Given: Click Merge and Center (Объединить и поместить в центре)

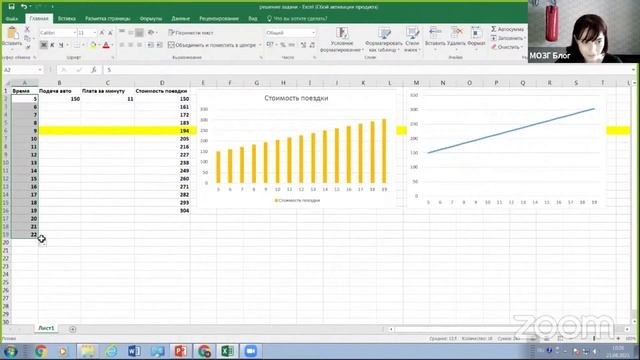Looking at the screenshot, I should coord(212,45).
